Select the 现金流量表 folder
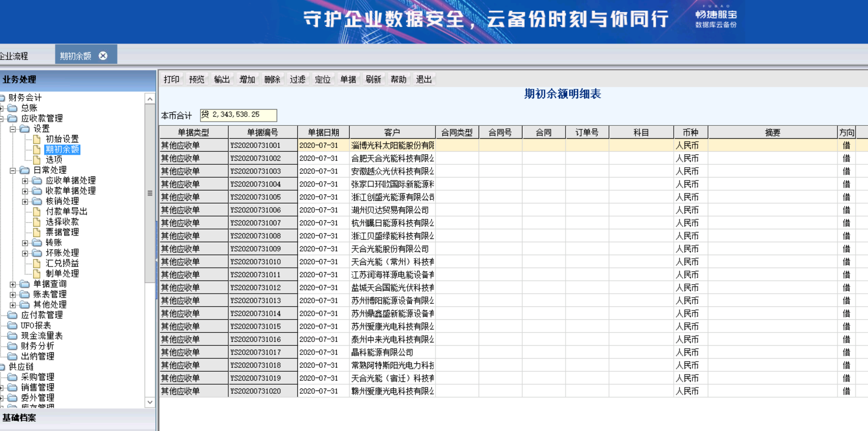Image resolution: width=868 pixels, height=431 pixels. [x=41, y=336]
